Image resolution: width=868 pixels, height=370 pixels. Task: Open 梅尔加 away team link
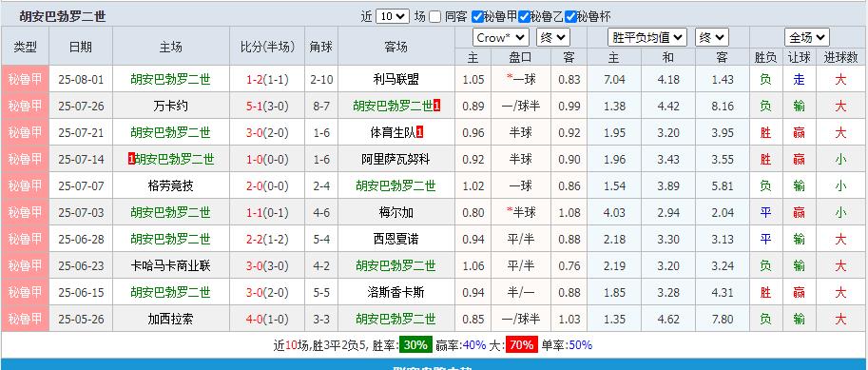pos(395,213)
